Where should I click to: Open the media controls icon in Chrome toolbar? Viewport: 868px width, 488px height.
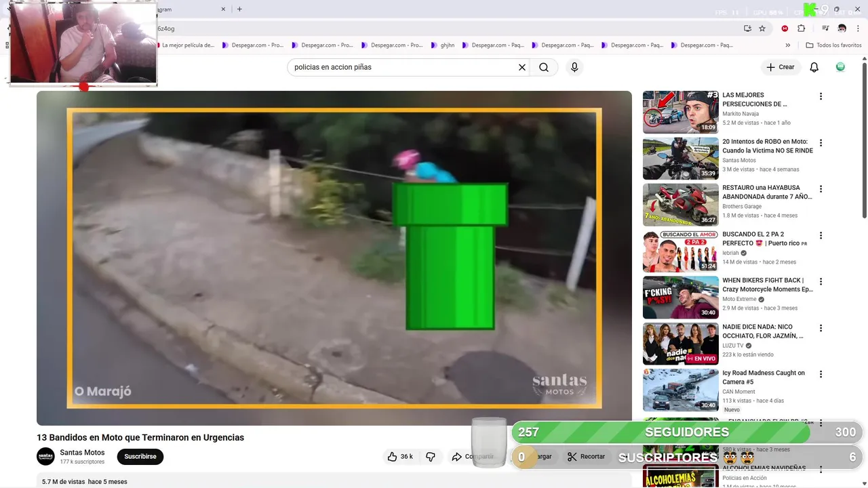tap(825, 28)
